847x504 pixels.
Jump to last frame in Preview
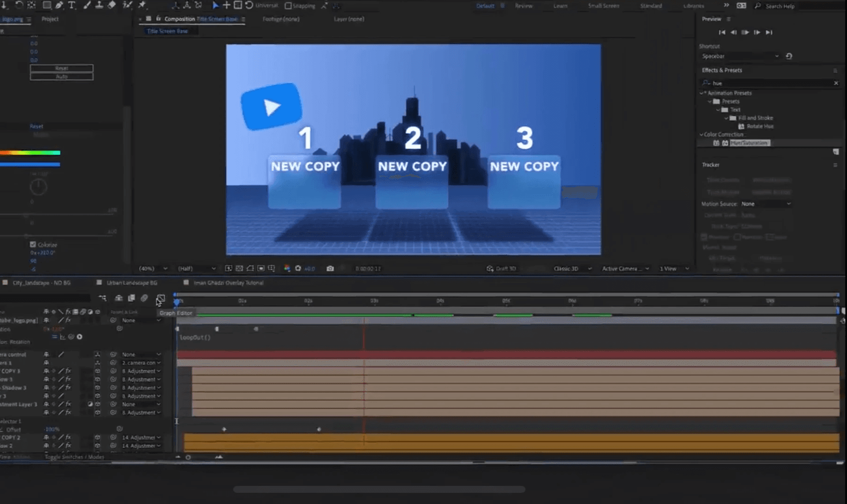tap(769, 32)
